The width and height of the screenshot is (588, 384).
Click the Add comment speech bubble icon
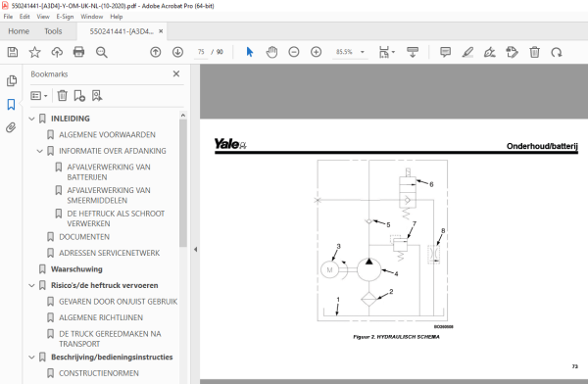pyautogui.click(x=445, y=52)
